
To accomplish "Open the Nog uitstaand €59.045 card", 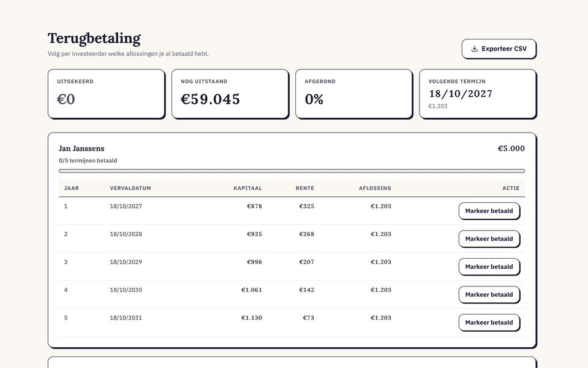I will pos(230,93).
